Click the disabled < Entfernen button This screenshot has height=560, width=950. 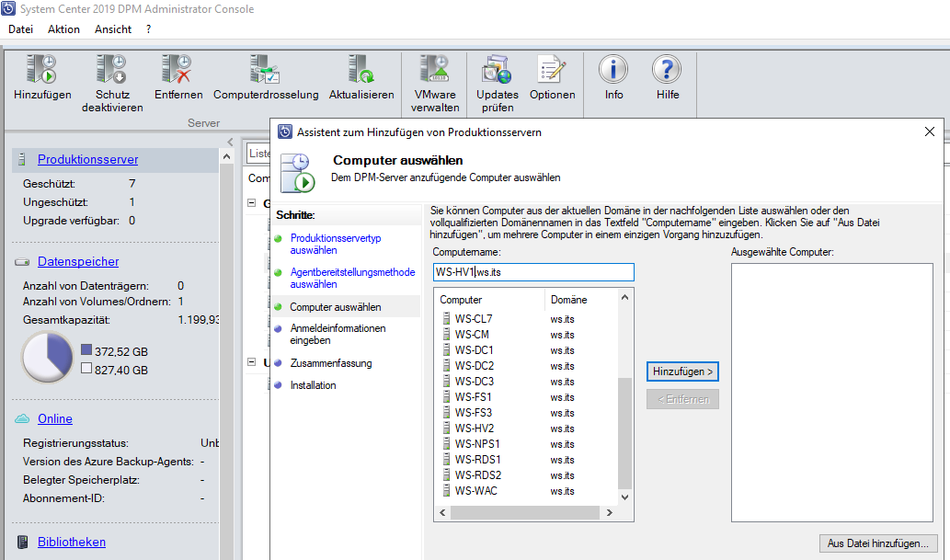[x=682, y=399]
